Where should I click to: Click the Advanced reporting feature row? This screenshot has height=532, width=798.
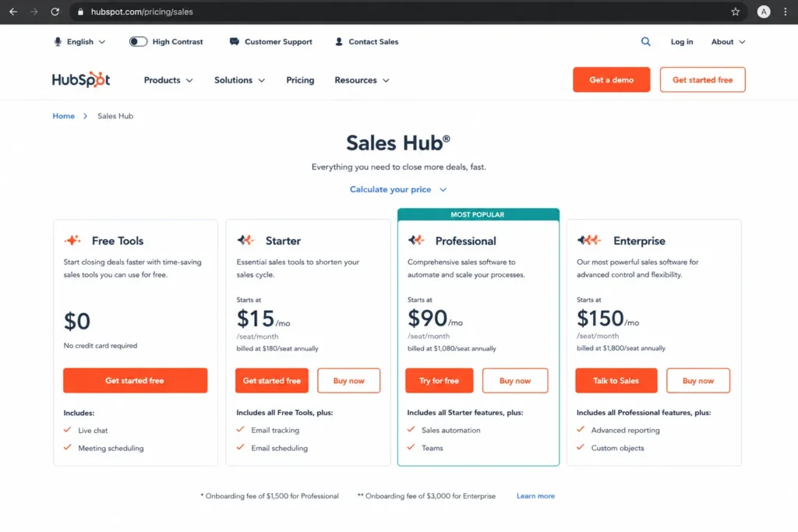click(618, 430)
